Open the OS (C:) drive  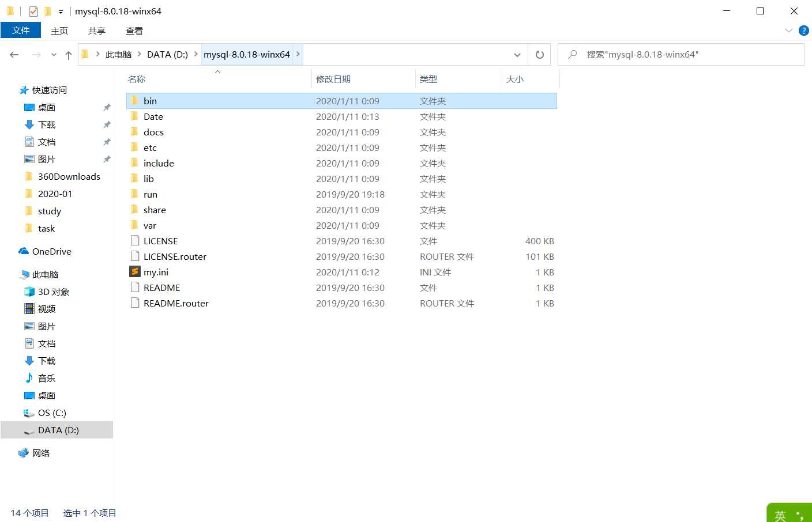[52, 413]
